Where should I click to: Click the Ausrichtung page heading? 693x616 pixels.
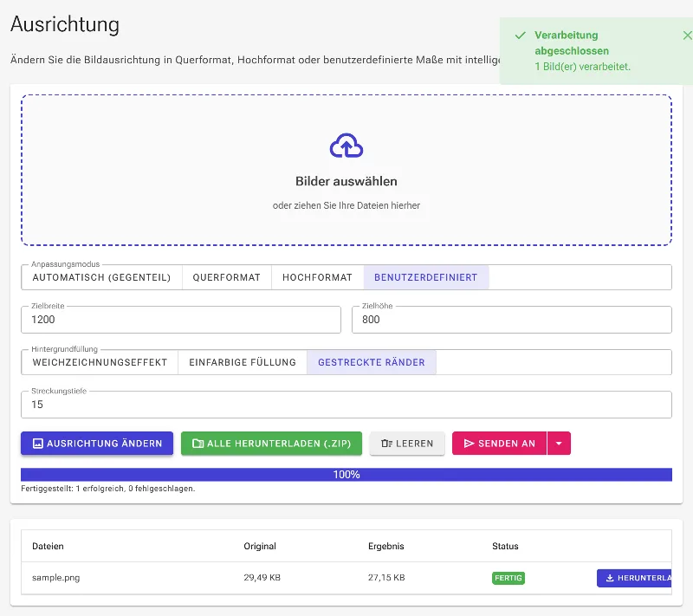65,24
